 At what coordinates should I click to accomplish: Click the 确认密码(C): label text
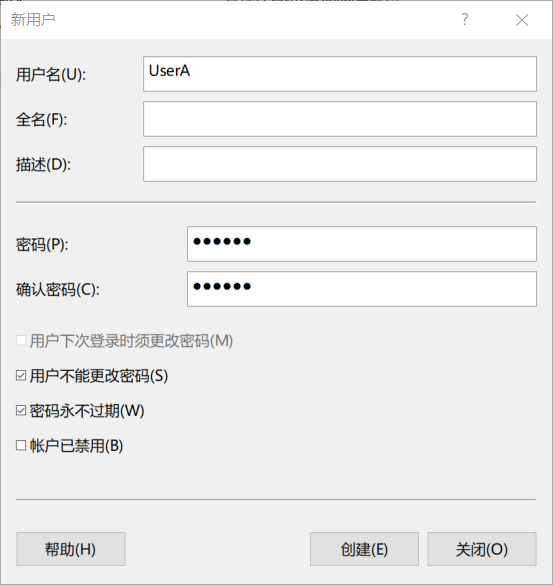click(58, 290)
